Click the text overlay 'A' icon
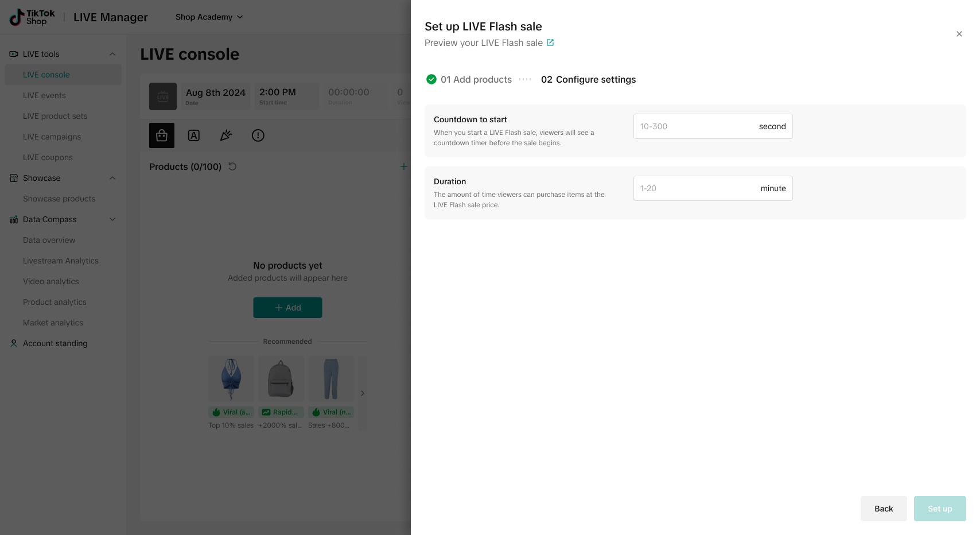This screenshot has height=535, width=980. pos(194,135)
